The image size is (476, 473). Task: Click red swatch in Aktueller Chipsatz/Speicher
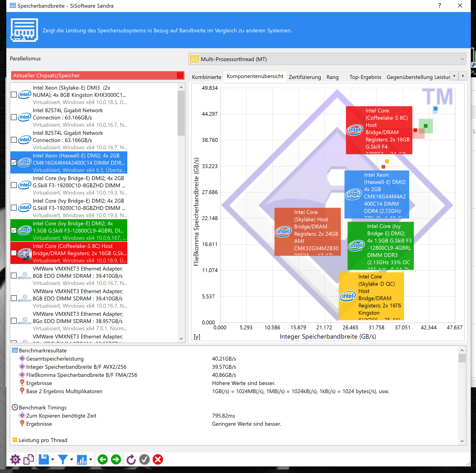180,75
